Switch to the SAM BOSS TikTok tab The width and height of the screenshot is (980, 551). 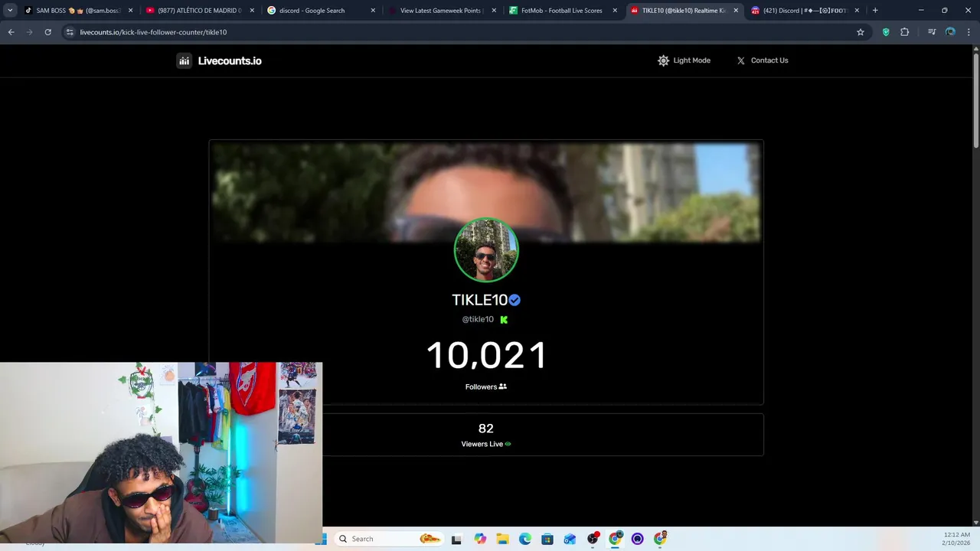[x=80, y=11]
